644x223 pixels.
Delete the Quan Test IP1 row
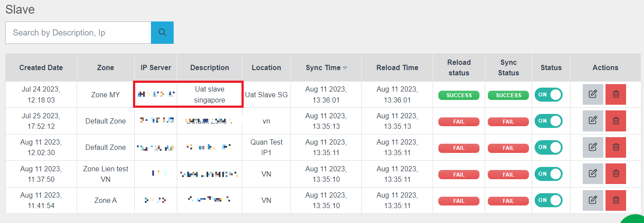click(616, 147)
